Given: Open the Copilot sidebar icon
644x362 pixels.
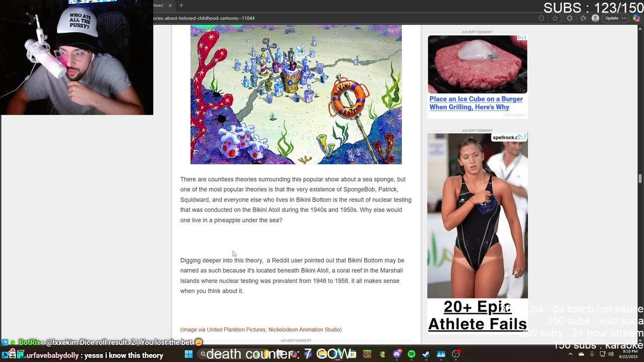Looking at the screenshot, I should pyautogui.click(x=637, y=18).
